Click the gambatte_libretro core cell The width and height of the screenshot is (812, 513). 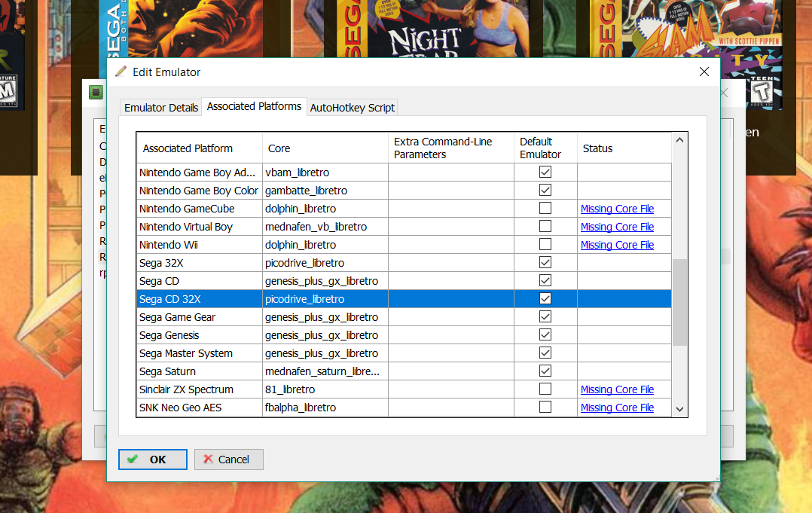(325, 191)
